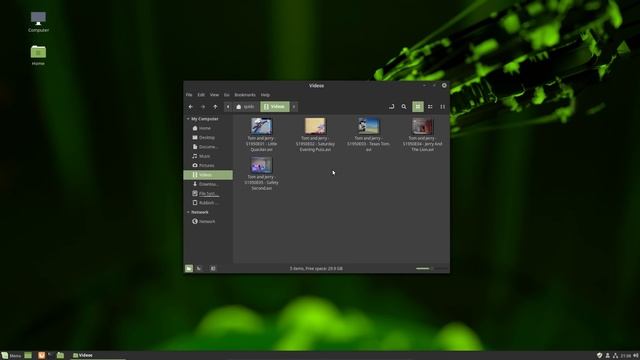Click the items and free space status text

(316, 269)
